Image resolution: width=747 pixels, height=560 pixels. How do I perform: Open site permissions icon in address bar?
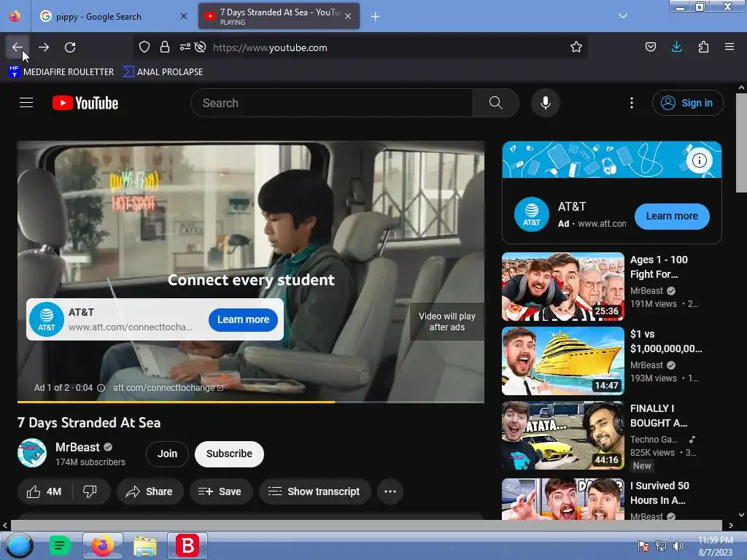tap(185, 47)
